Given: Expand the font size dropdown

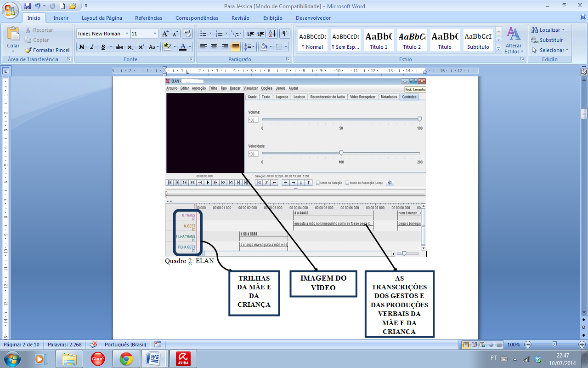Looking at the screenshot, I should (155, 34).
